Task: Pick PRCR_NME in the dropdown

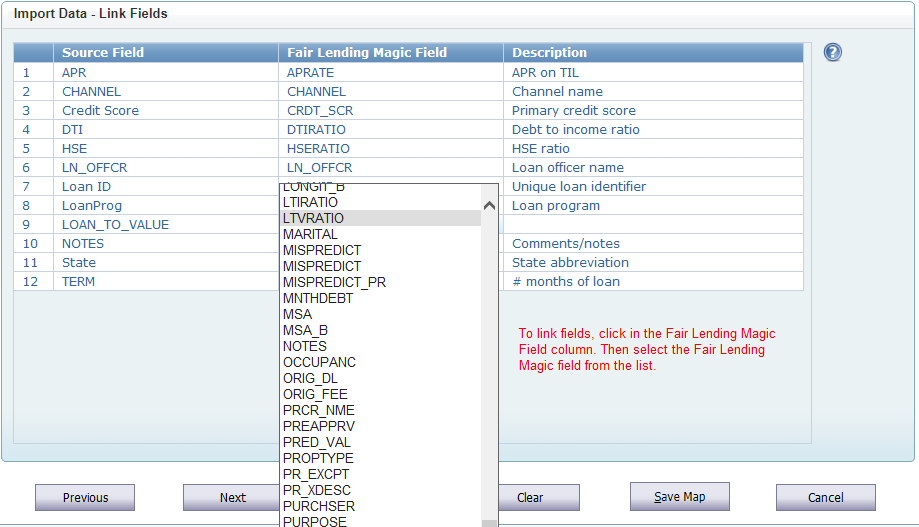Action: 381,410
